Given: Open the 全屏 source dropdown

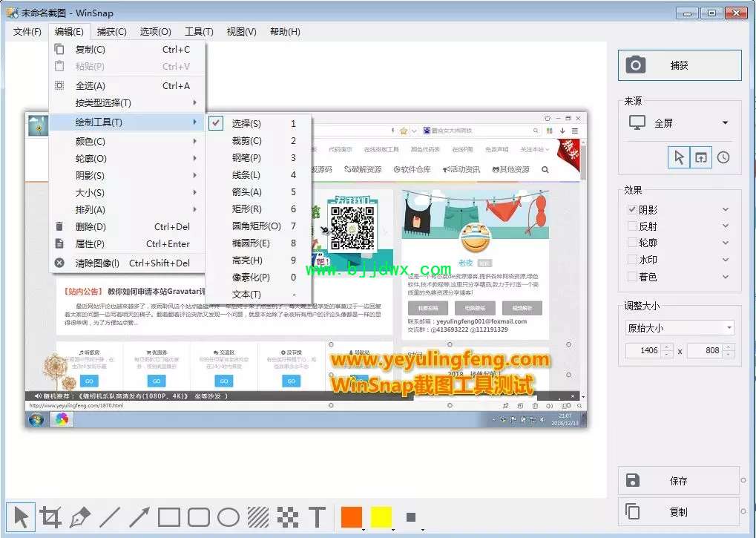Looking at the screenshot, I should tap(681, 123).
